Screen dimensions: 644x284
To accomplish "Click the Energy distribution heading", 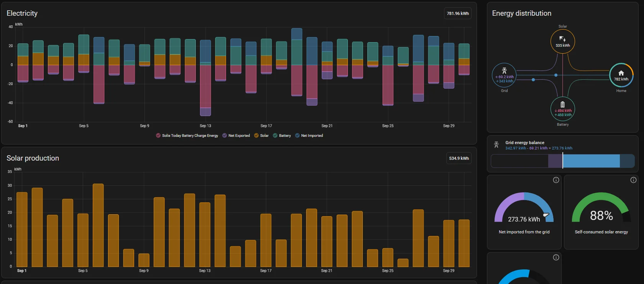I will [522, 13].
